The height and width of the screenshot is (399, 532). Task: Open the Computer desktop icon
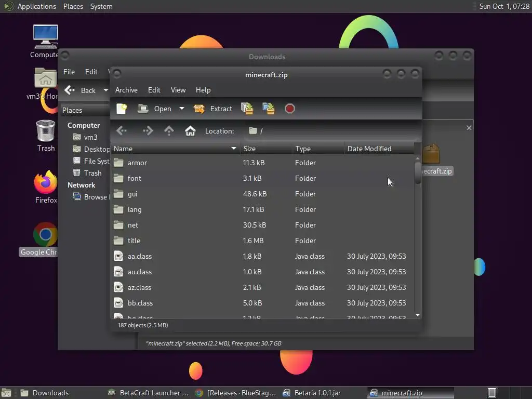[45, 42]
